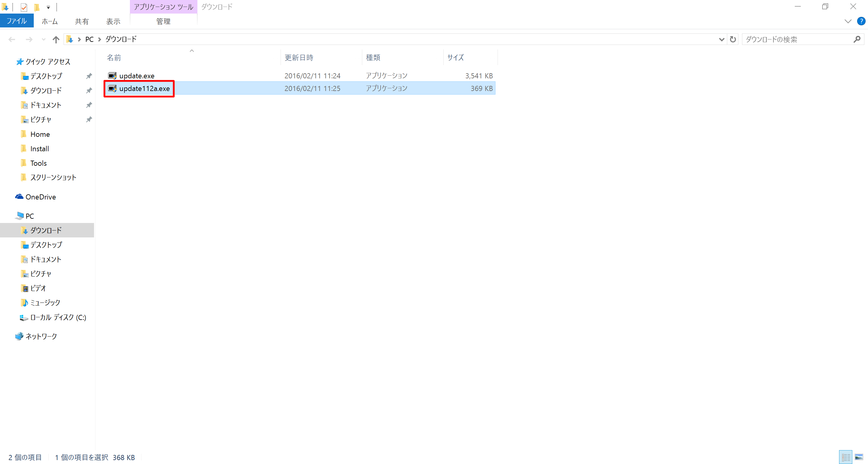Switch to the 表示 ribbon tab
The height and width of the screenshot is (464, 868).
(113, 21)
